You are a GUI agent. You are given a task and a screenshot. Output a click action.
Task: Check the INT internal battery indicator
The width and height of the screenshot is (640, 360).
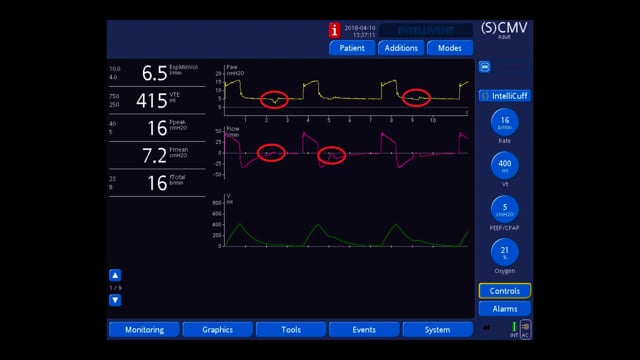514,329
